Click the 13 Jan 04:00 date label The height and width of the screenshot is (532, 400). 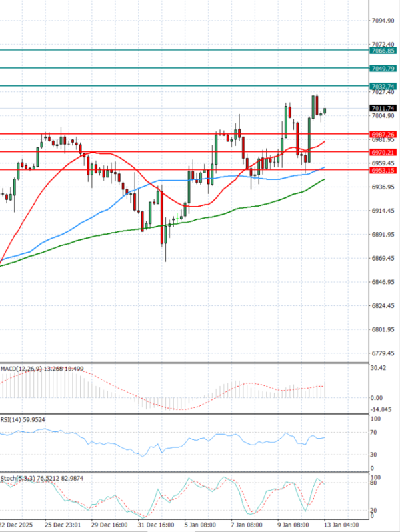345,525
